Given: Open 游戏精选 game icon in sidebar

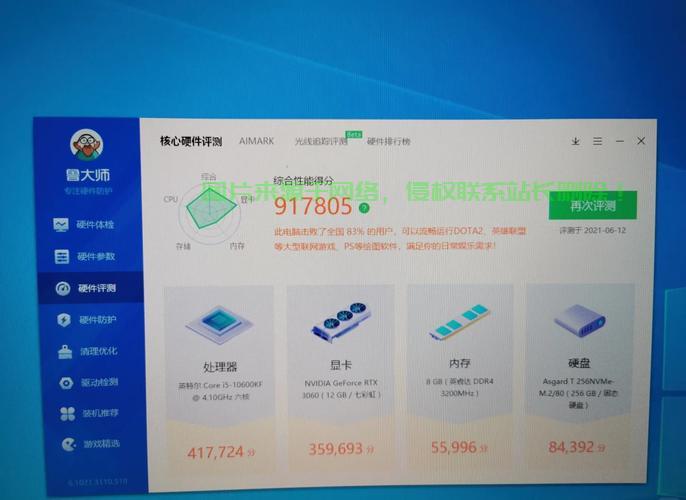Looking at the screenshot, I should coord(69,444).
